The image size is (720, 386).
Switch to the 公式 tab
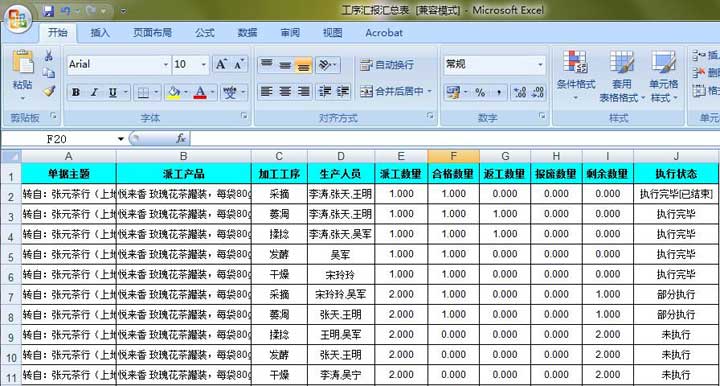[204, 33]
